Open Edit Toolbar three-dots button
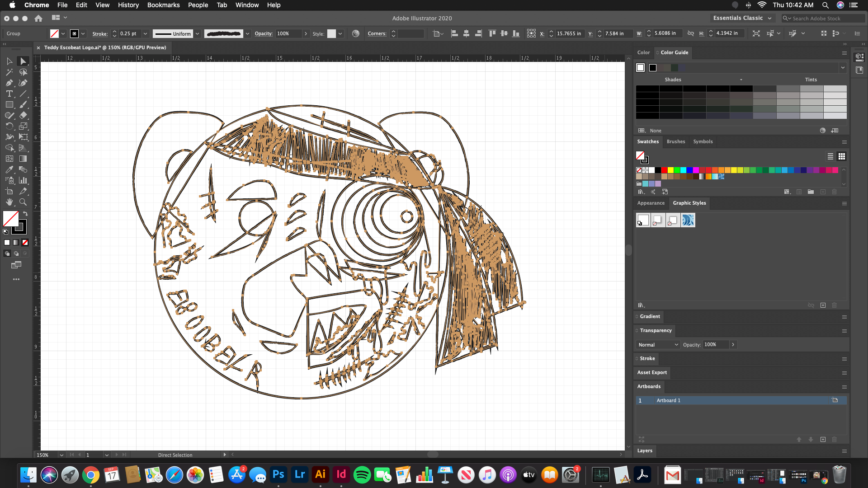The height and width of the screenshot is (488, 868). point(16,279)
